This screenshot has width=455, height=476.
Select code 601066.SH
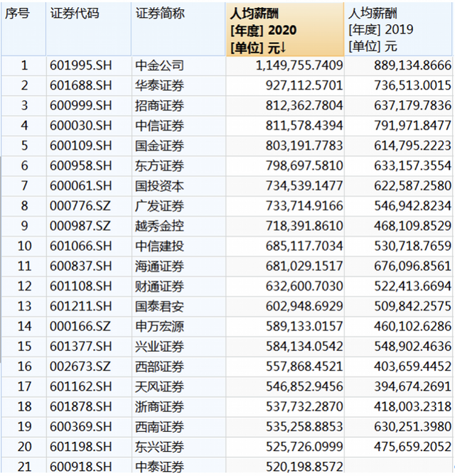89,246
